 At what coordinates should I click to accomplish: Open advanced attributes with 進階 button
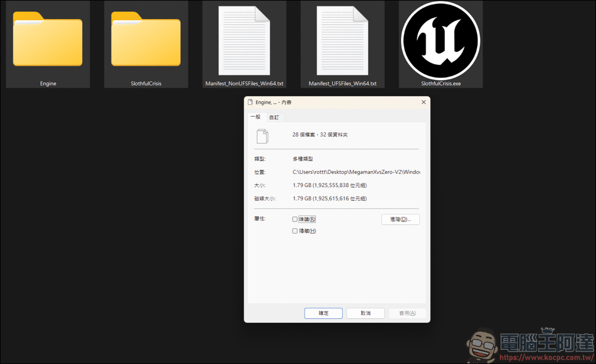point(401,219)
